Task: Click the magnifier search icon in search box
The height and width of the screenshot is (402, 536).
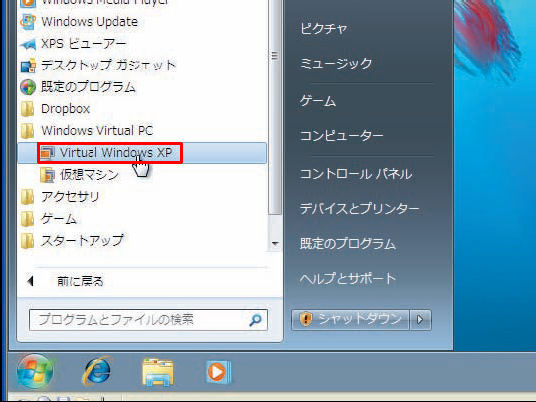Action: pyautogui.click(x=255, y=320)
